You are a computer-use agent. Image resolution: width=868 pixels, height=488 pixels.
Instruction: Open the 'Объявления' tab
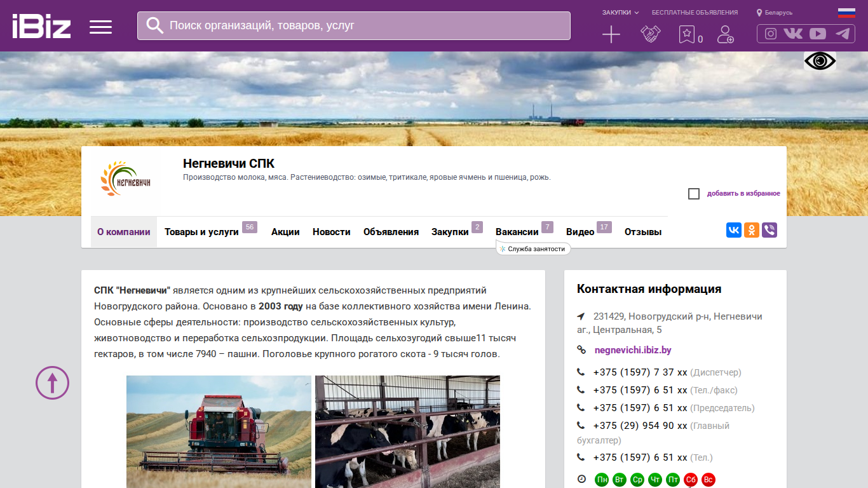click(391, 232)
